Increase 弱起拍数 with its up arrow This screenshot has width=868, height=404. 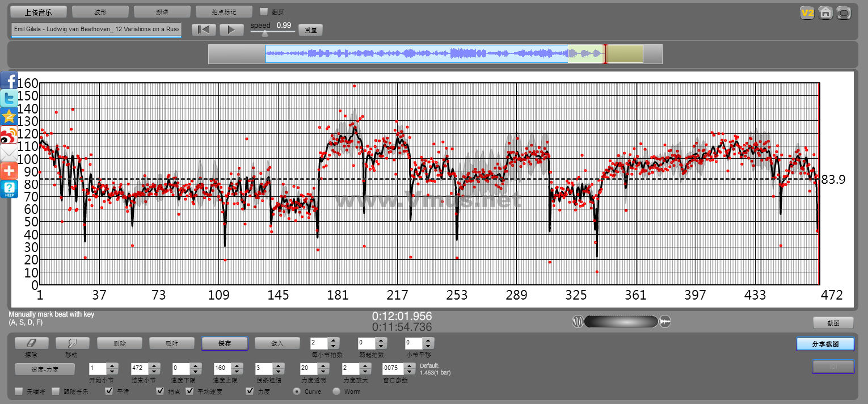381,340
